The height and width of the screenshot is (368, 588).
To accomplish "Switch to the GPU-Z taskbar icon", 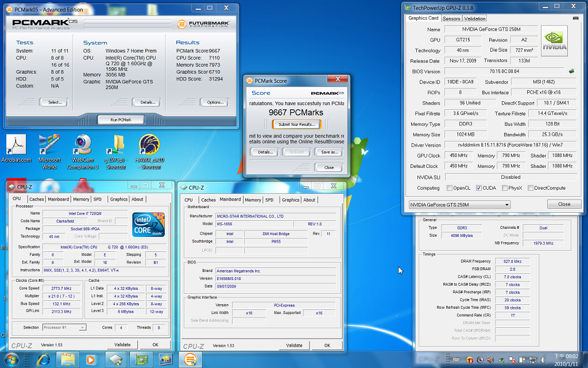I will click(x=141, y=360).
